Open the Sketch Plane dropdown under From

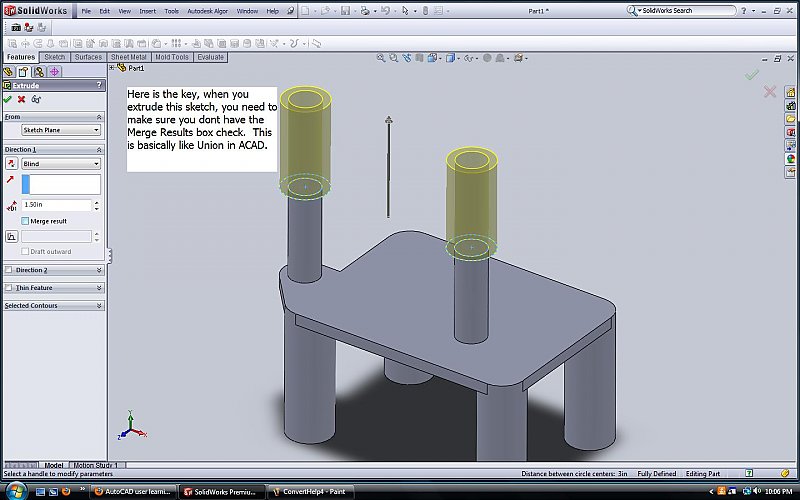61,130
